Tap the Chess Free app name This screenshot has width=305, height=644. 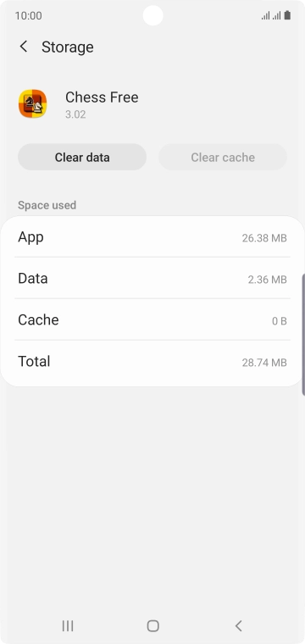[x=102, y=97]
